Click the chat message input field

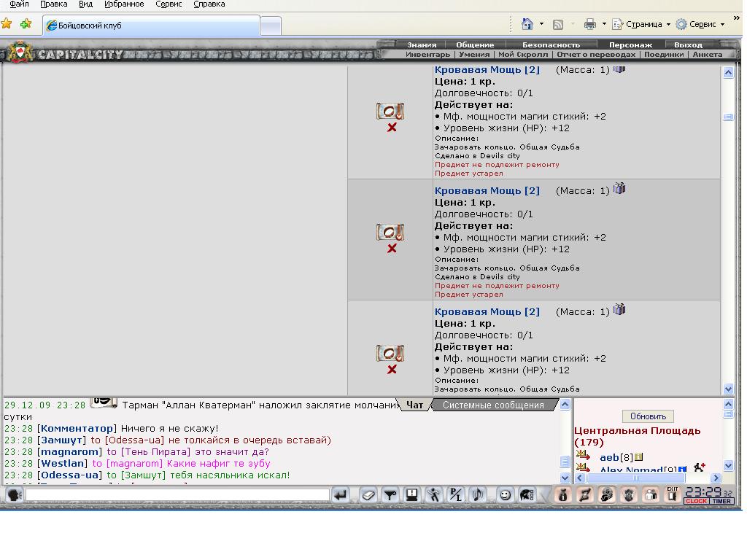[x=177, y=495]
